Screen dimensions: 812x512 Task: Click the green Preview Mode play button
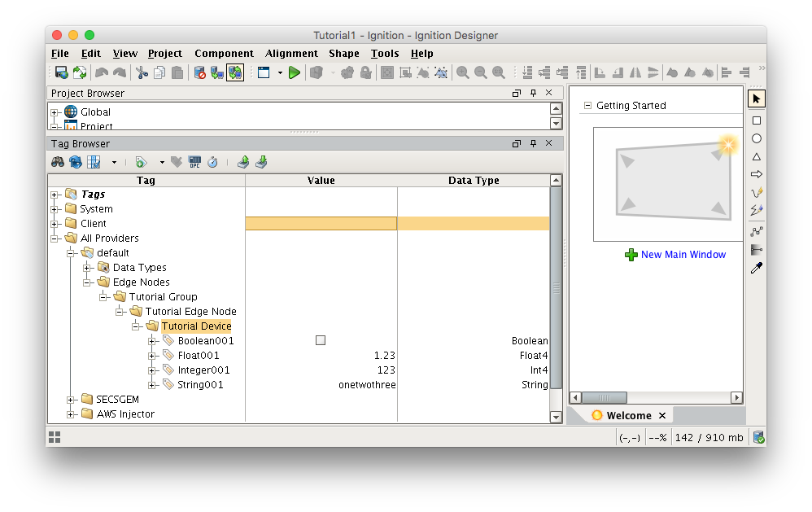tap(295, 72)
